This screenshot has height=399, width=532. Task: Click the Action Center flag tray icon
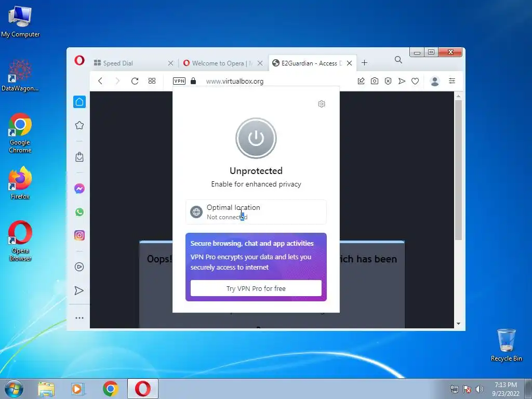pos(467,389)
